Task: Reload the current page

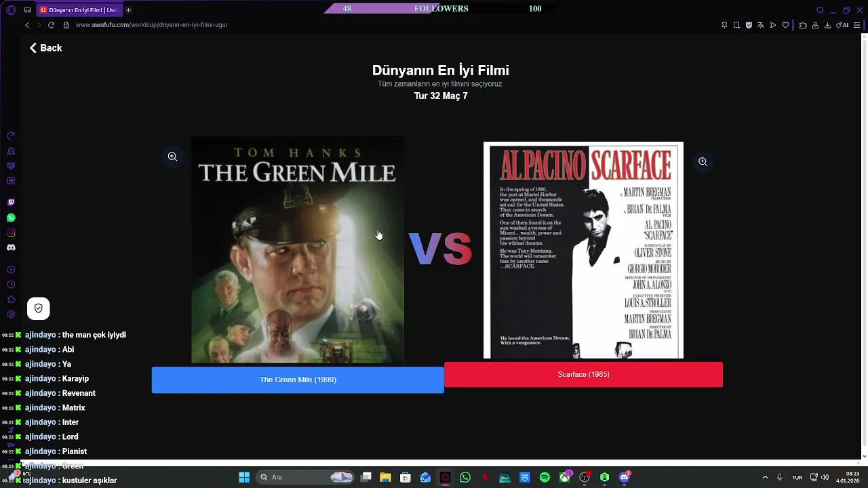Action: coord(51,25)
